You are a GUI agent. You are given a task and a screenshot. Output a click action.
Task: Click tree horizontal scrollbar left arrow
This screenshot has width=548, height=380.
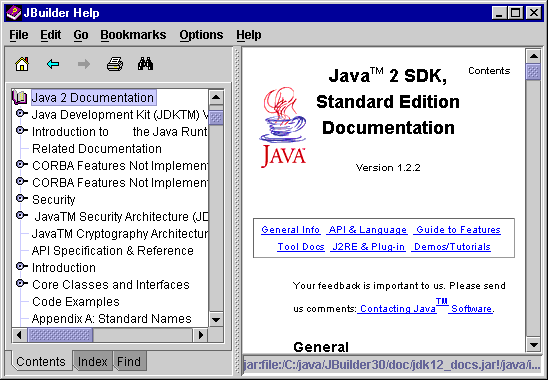[x=19, y=335]
